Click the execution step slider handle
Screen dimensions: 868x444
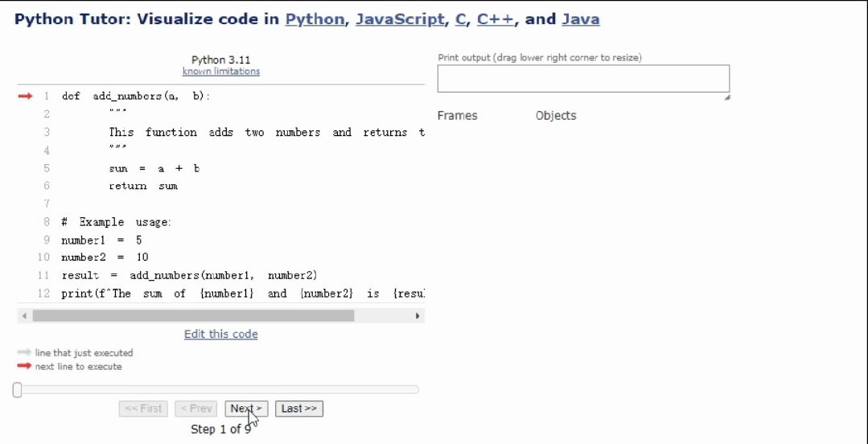click(x=17, y=390)
